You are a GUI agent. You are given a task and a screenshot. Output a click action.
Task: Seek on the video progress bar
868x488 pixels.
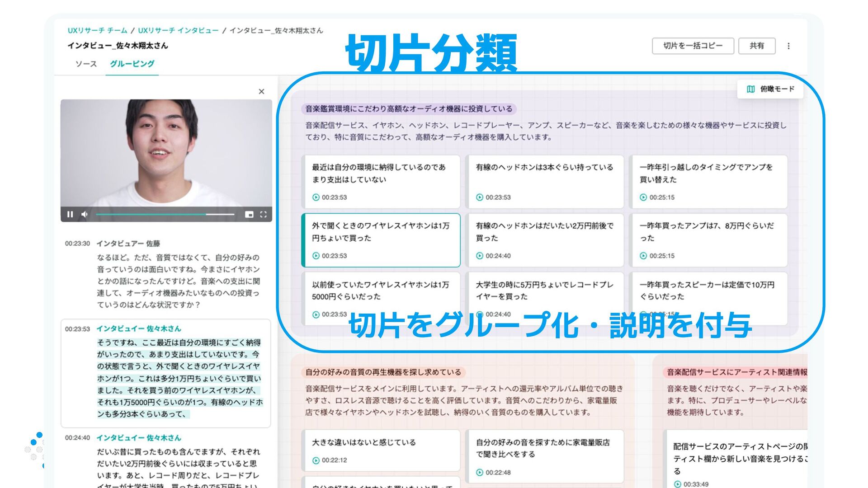pyautogui.click(x=165, y=215)
